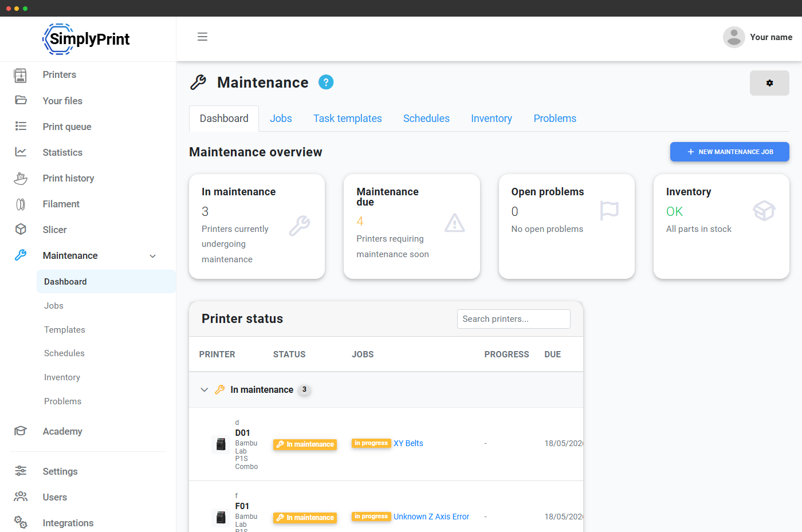The image size is (802, 532).
Task: Switch to the Jobs tab
Action: pos(281,119)
